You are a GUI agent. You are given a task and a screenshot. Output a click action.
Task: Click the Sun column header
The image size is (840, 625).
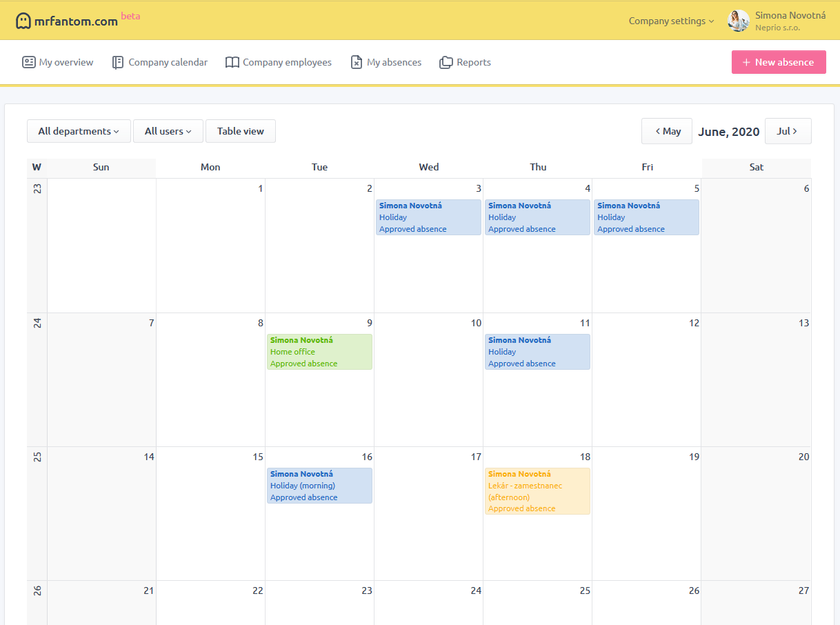[101, 167]
